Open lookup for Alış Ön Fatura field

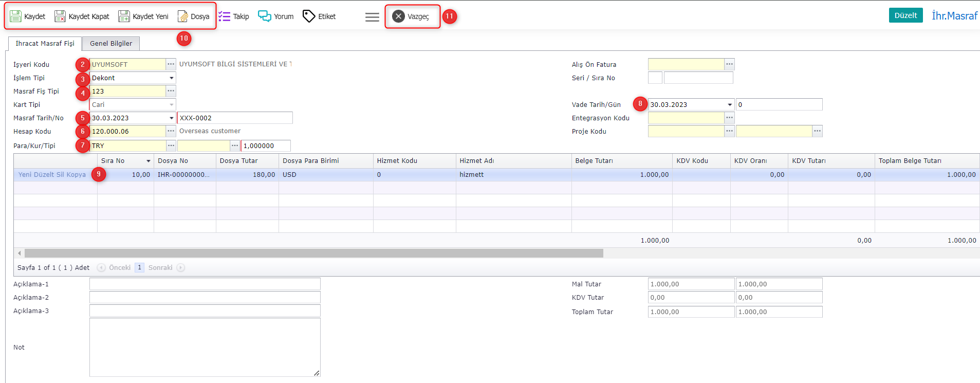(x=729, y=64)
